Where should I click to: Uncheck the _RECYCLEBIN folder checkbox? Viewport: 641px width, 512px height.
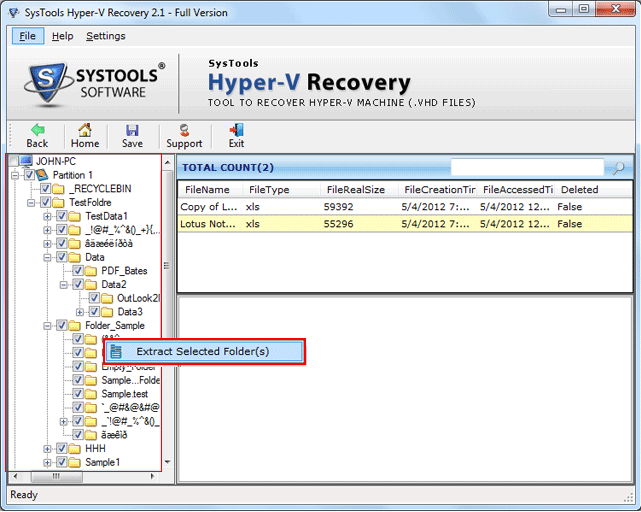pos(45,188)
